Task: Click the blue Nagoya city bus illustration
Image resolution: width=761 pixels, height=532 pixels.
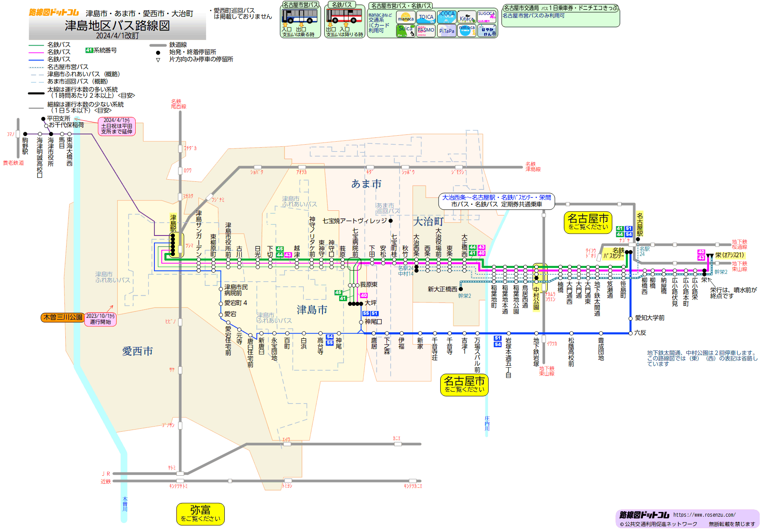Action: coord(299,16)
